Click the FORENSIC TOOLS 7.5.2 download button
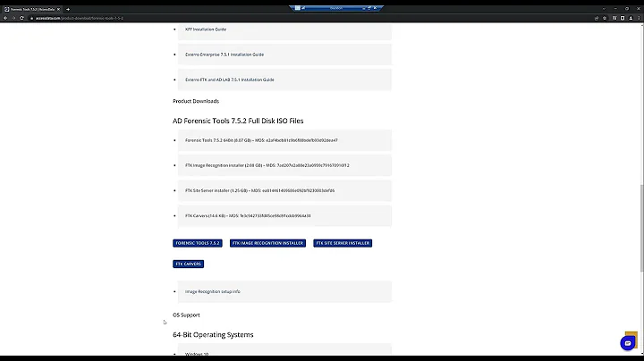Viewport: 644px width, 361px height. click(198, 243)
